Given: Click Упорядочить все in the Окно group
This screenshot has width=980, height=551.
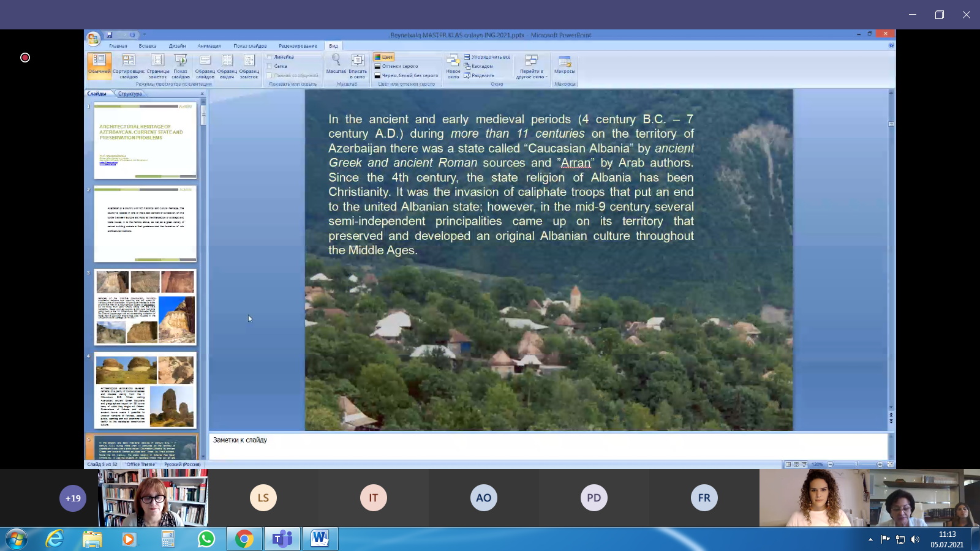Looking at the screenshot, I should [487, 57].
